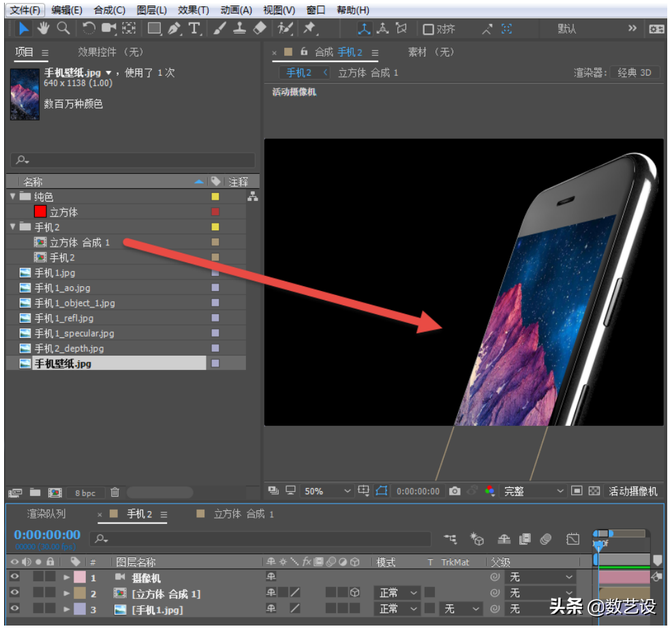Toggle the Region of Interest icon
672x631 pixels.
click(x=577, y=491)
